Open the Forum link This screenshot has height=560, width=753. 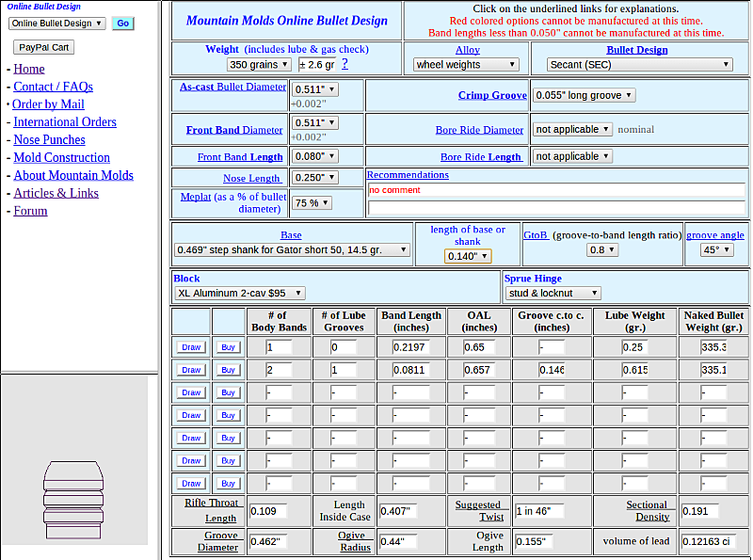(30, 211)
